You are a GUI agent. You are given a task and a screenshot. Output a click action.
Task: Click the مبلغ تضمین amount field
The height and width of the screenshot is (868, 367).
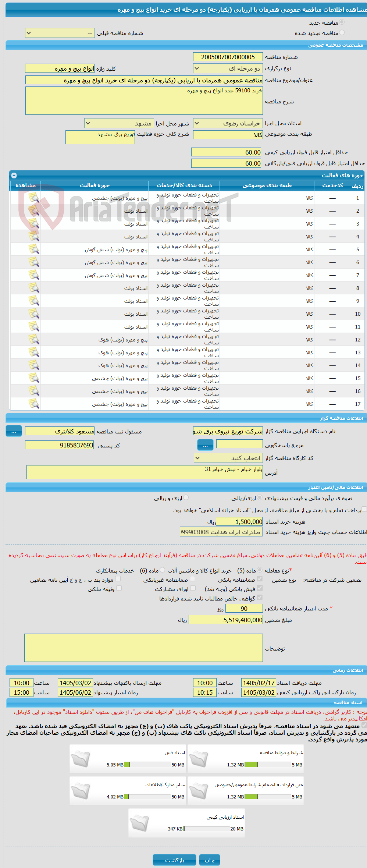click(x=226, y=620)
